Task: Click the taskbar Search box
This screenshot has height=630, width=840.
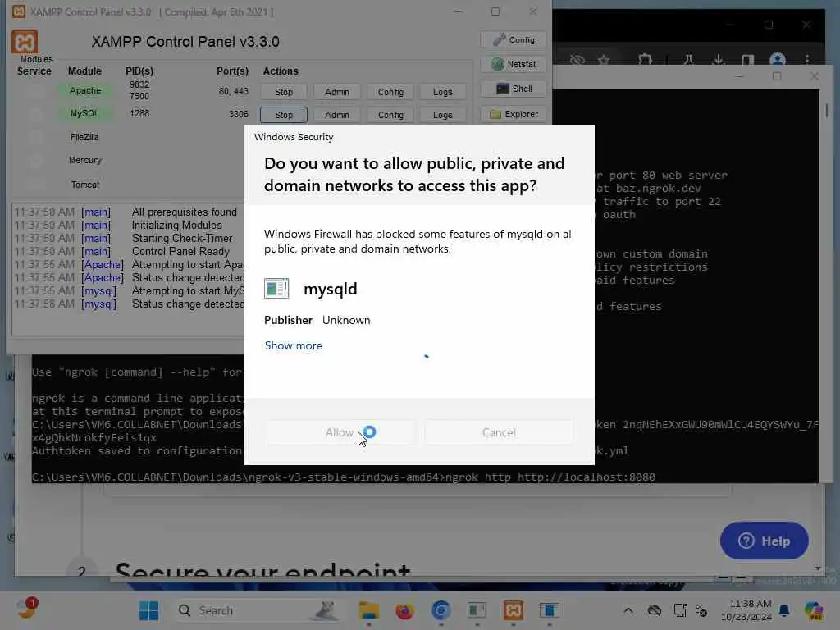Action: [x=258, y=610]
